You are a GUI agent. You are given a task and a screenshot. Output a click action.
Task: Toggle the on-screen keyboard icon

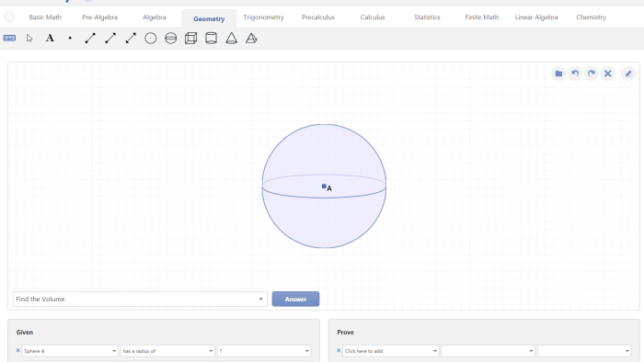click(9, 38)
